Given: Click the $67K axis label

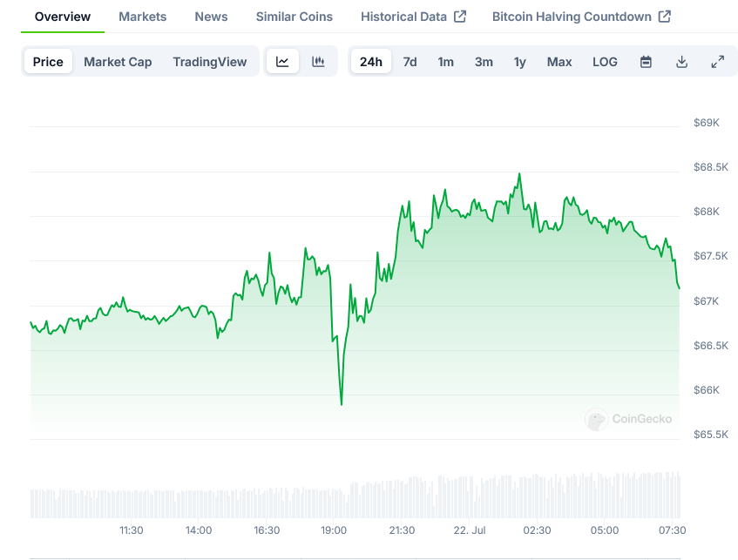Looking at the screenshot, I should tap(707, 300).
